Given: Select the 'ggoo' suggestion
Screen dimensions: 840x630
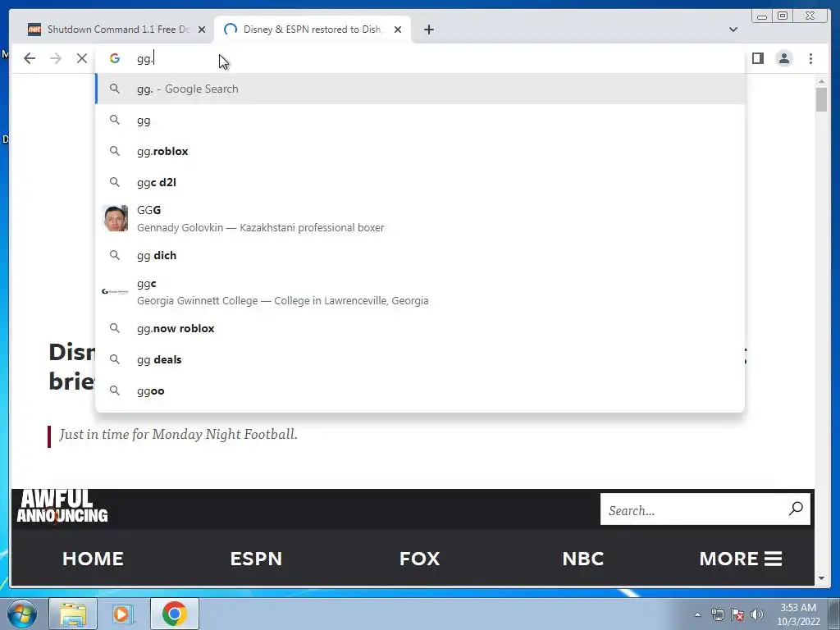Looking at the screenshot, I should [x=420, y=391].
